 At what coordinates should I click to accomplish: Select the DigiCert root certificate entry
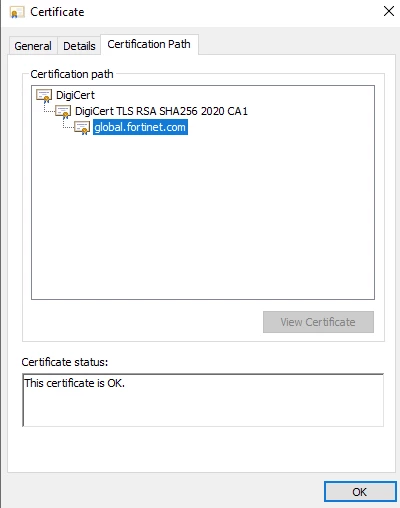pos(75,95)
